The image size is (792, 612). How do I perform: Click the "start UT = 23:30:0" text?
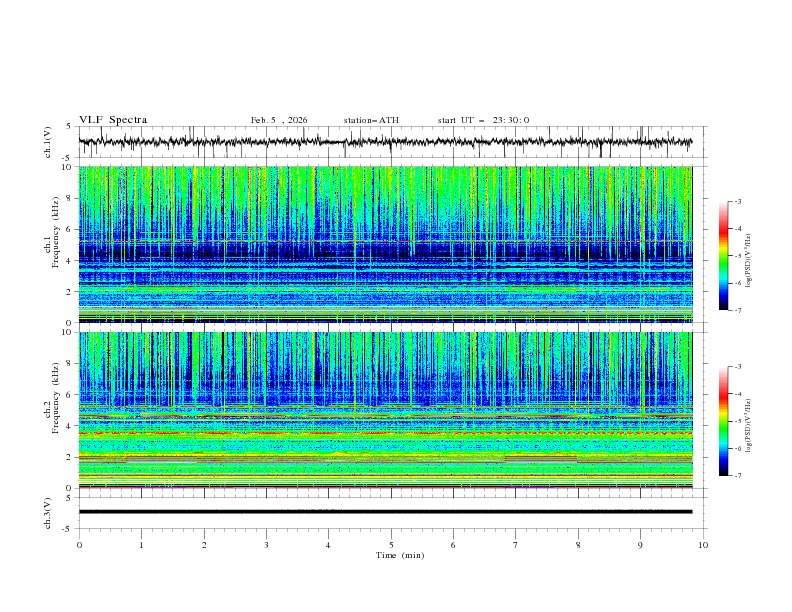(483, 120)
